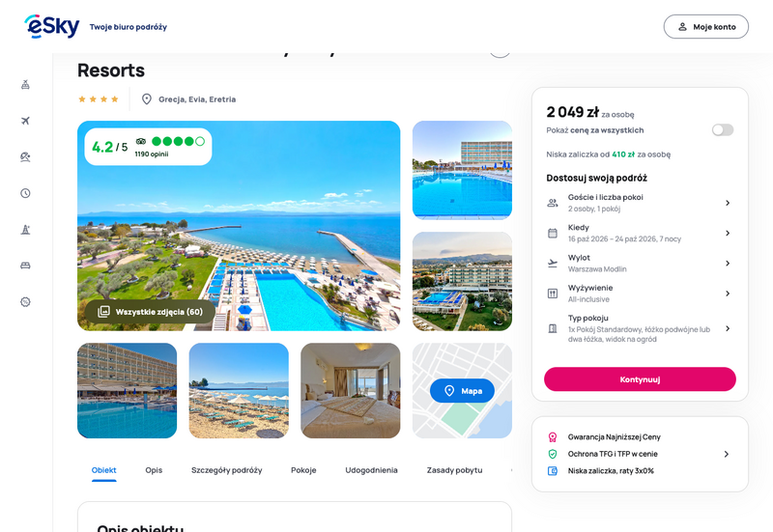
Task: Click the door icon next to Typ pokoju
Action: [x=553, y=328]
